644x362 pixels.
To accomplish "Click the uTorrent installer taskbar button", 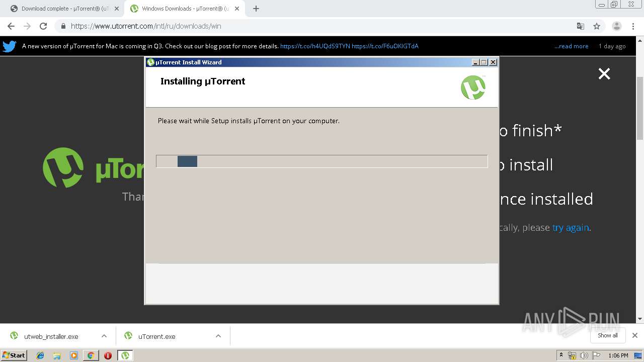I will click(125, 355).
